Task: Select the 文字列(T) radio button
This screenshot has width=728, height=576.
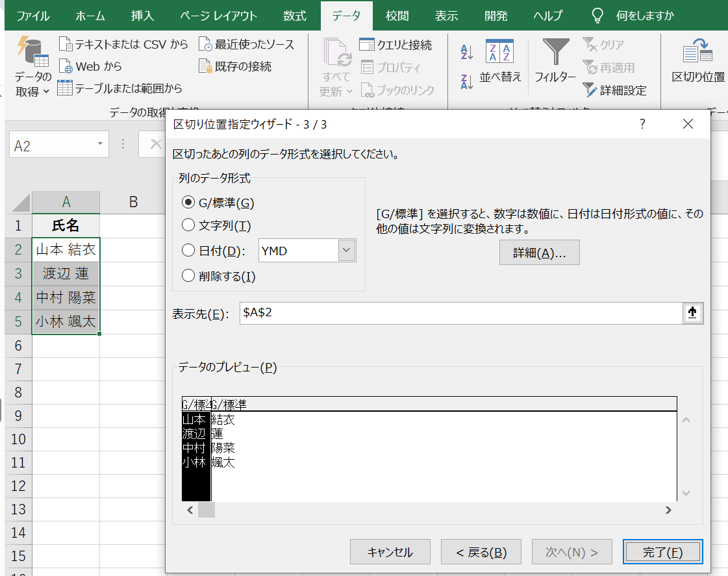Action: tap(188, 226)
